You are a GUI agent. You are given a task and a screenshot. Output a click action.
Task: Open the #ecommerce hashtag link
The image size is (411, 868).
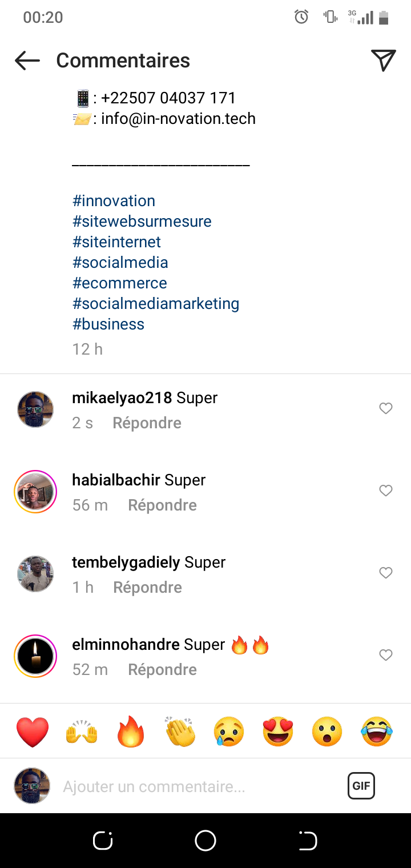tap(120, 283)
